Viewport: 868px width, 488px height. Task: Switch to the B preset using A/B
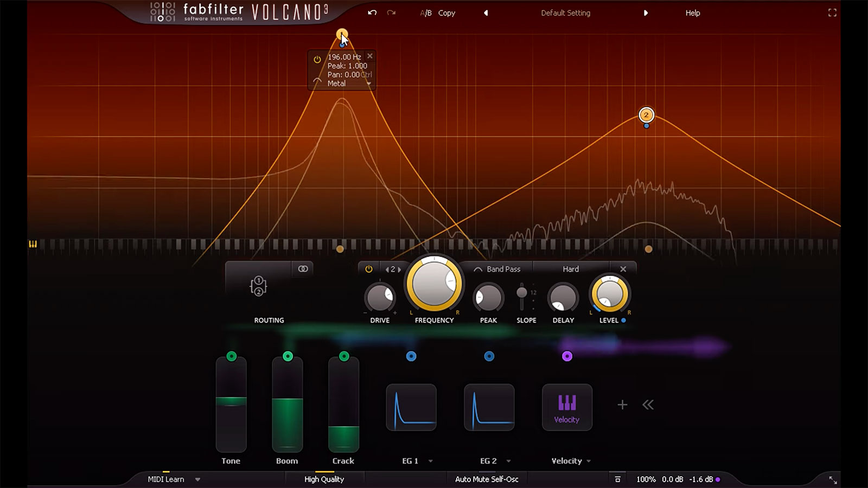426,13
